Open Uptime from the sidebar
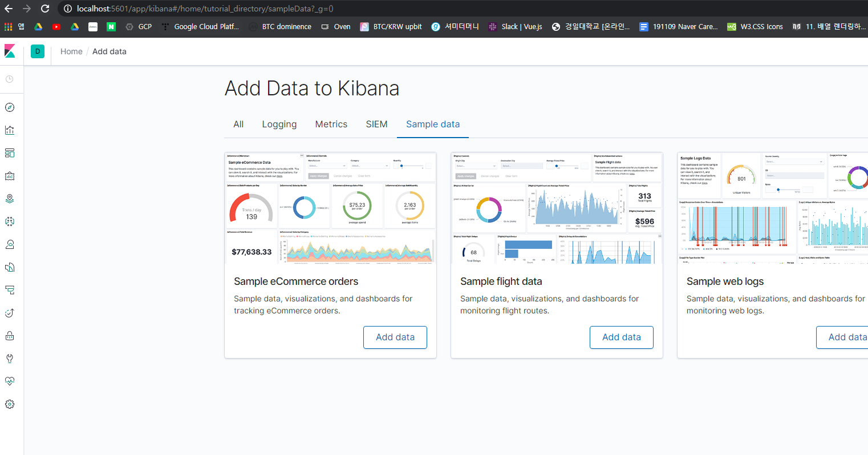 pos(10,313)
